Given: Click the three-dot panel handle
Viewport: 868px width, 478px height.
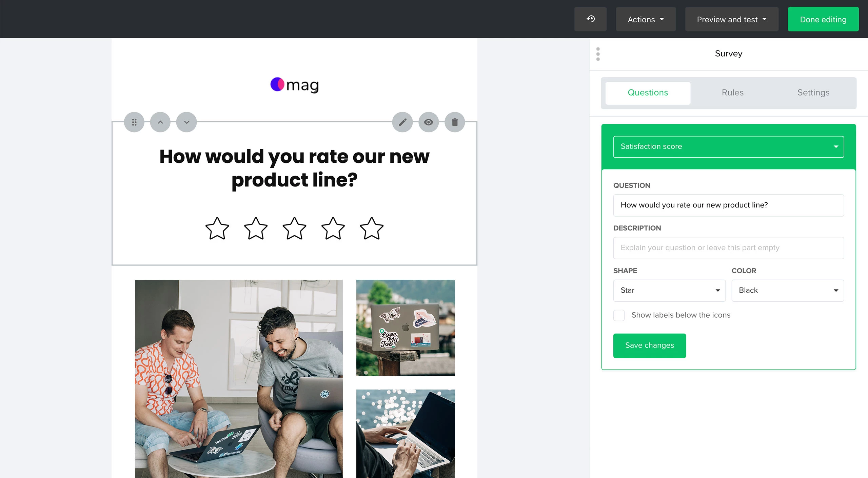Looking at the screenshot, I should click(x=598, y=54).
